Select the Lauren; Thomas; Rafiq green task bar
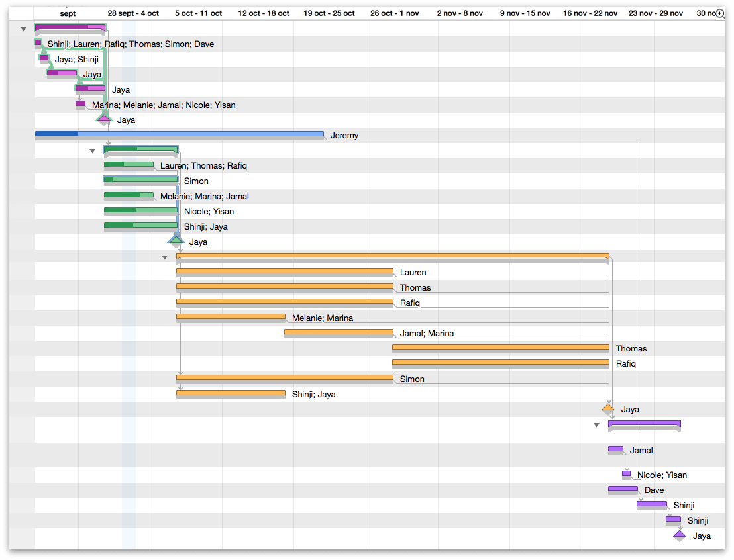 129,165
